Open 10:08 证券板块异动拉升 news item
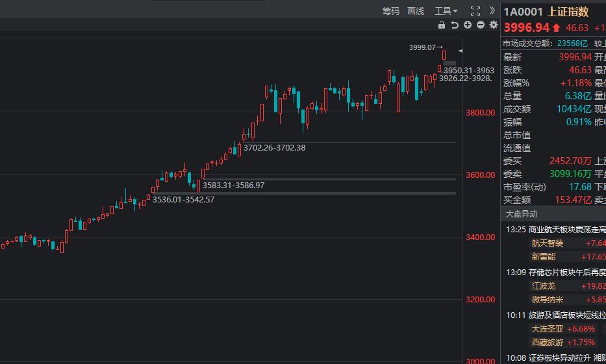The height and width of the screenshot is (364, 606). 556,358
